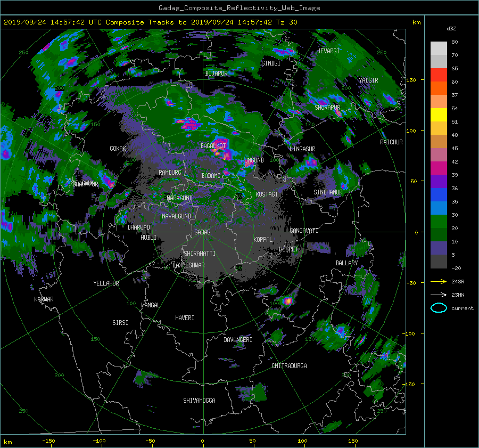Click the white 23MN arrow legend icon
The width and height of the screenshot is (479, 448).
tap(439, 295)
